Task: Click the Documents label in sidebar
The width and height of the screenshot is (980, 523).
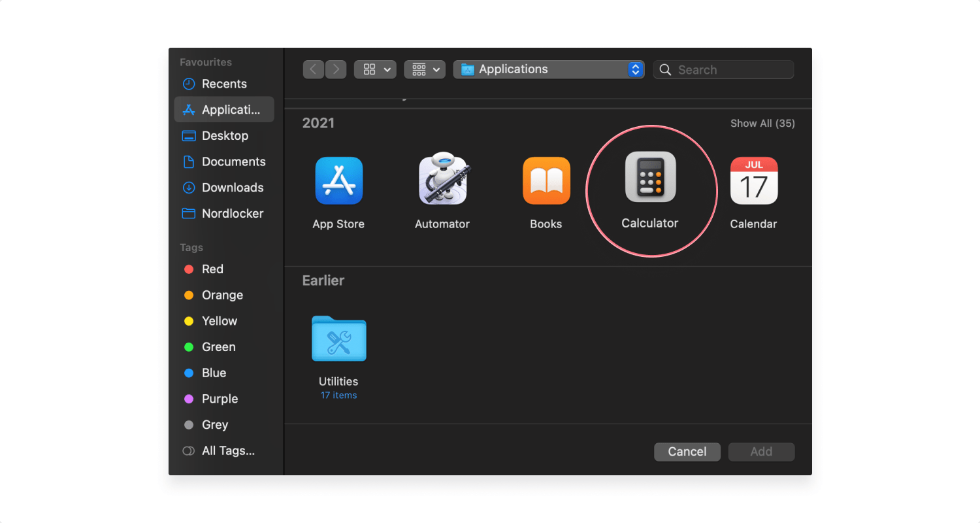Action: (x=234, y=161)
